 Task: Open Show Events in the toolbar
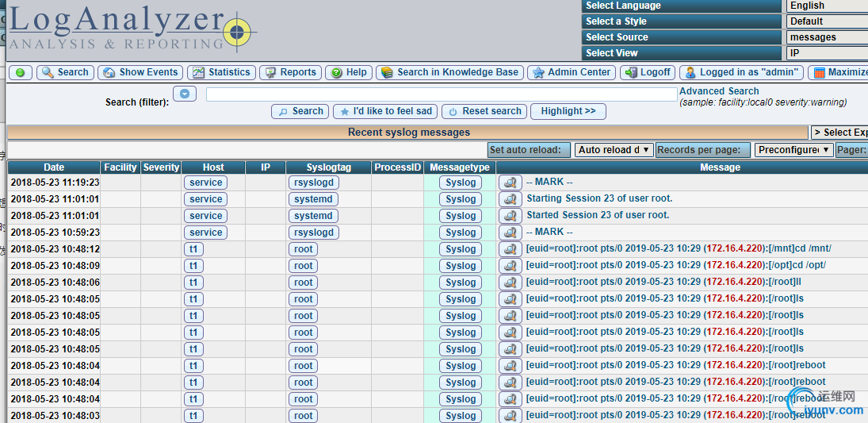pos(140,73)
